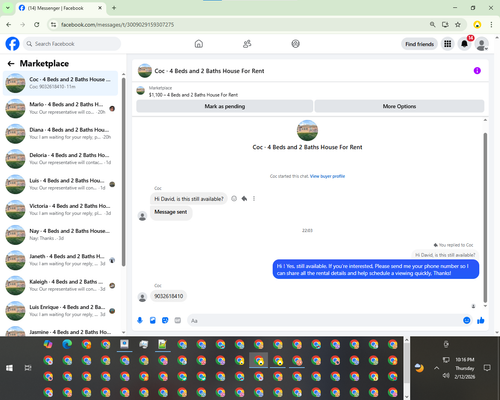Open the Menu grid icon
Viewport: 500px width, 400px height.
click(x=448, y=44)
